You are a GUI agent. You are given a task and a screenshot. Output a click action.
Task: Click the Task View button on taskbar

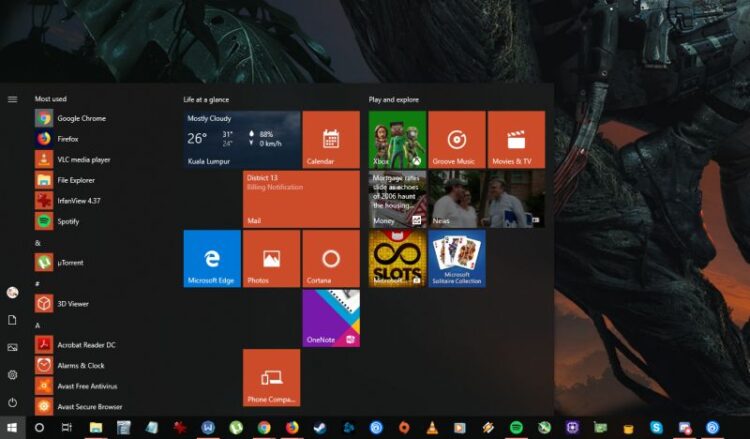(66, 428)
